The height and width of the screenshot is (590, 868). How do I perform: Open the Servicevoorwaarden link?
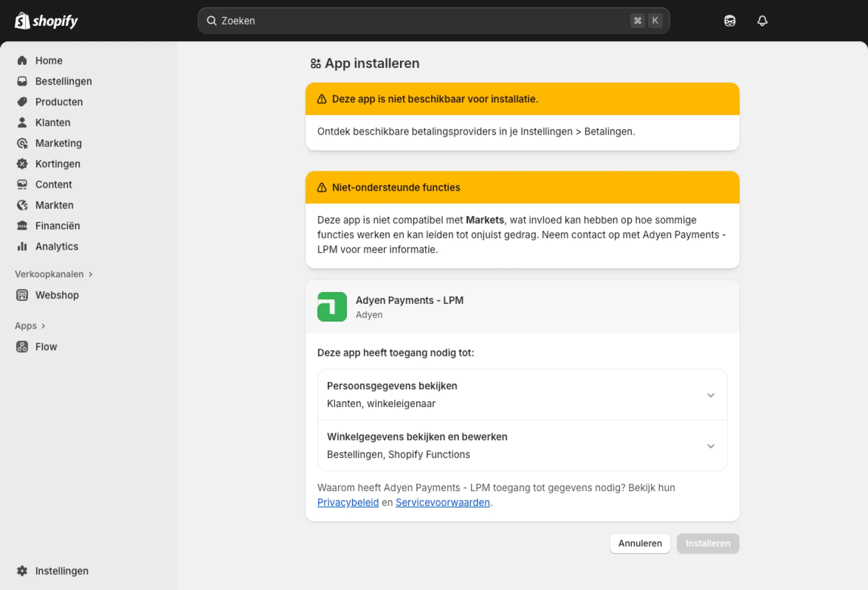[443, 502]
